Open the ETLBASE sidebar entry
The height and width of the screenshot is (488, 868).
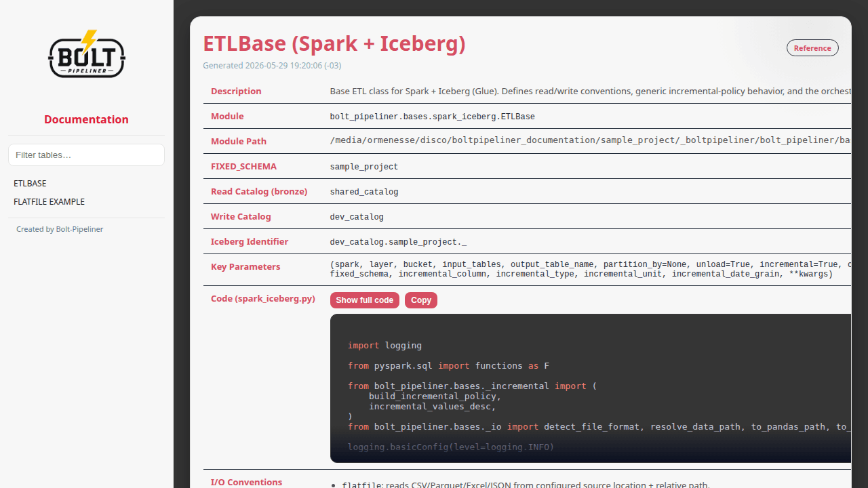[30, 184]
